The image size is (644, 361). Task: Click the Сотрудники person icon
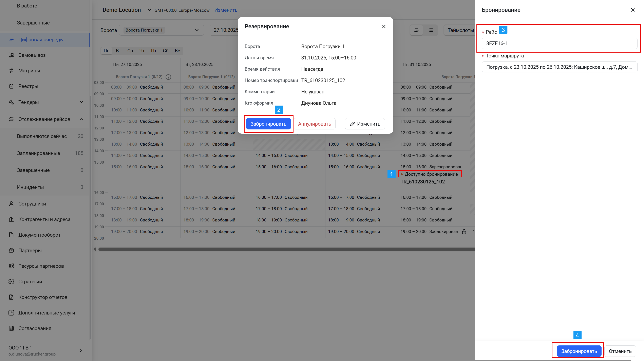[11, 204]
